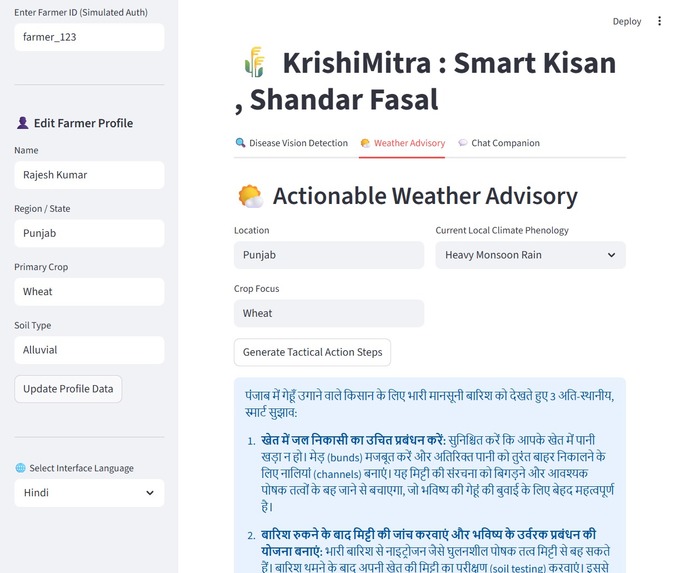Image resolution: width=681 pixels, height=573 pixels.
Task: Switch to the Disease Vision Detection tab
Action: [291, 143]
